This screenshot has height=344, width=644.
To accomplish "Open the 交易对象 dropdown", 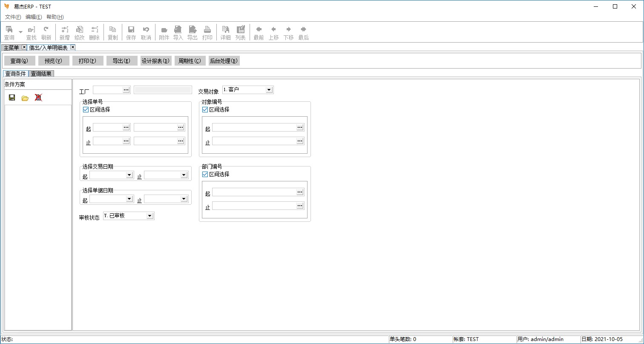I will click(x=269, y=90).
